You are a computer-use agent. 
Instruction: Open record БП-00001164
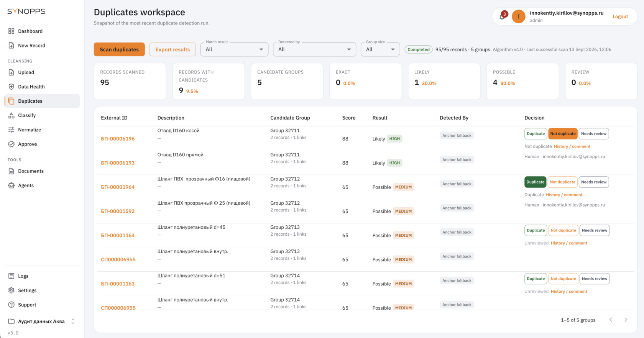pyautogui.click(x=118, y=235)
